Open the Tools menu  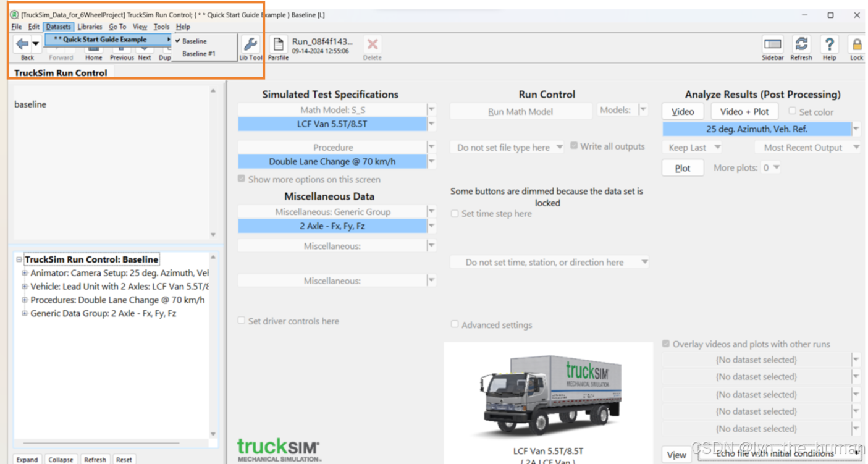click(x=161, y=27)
